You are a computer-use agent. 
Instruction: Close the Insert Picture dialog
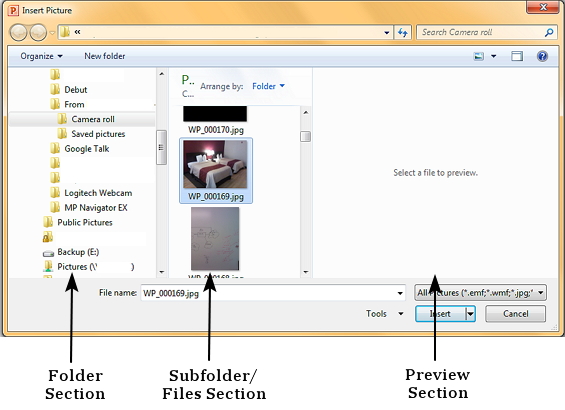pos(544,7)
